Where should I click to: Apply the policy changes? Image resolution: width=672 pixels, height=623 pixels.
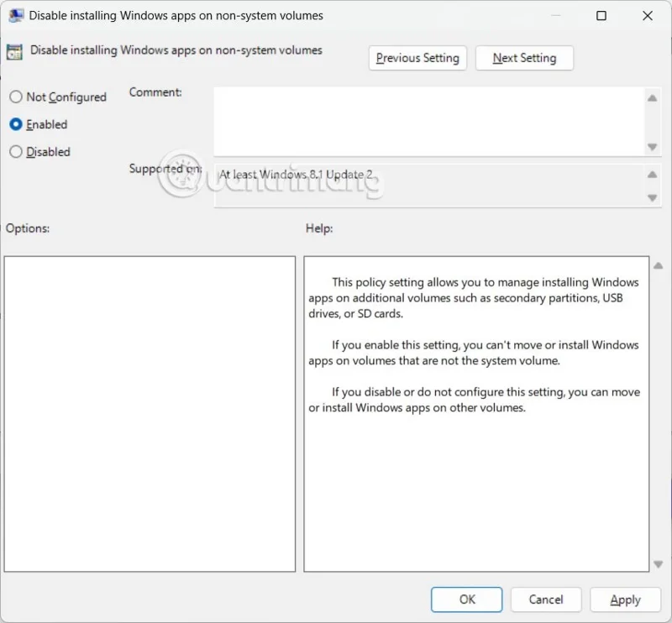[625, 599]
